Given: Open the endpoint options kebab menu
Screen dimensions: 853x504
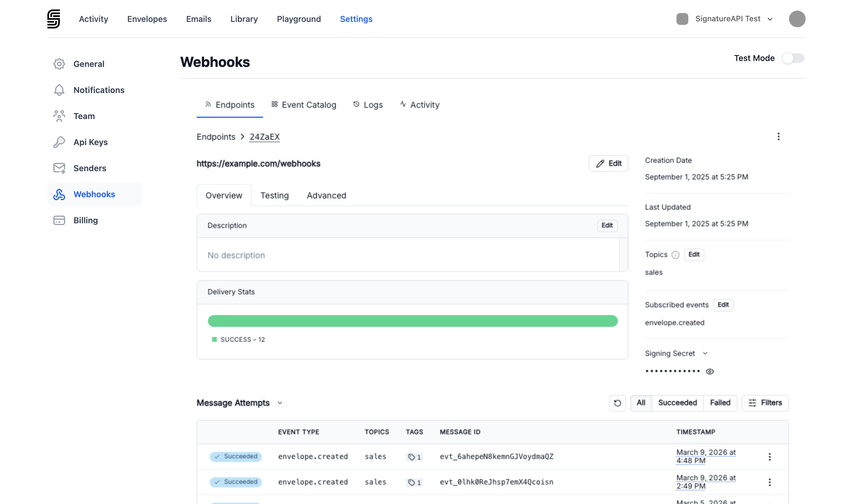Looking at the screenshot, I should (779, 137).
